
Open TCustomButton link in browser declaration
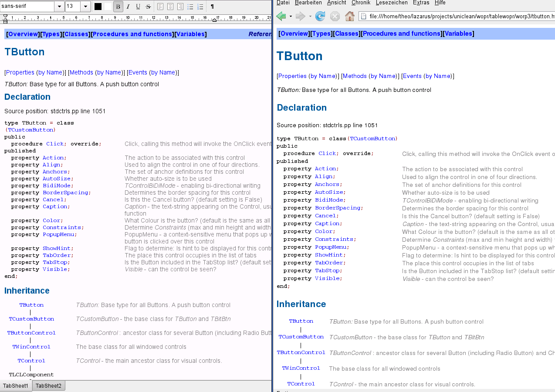click(x=372, y=139)
